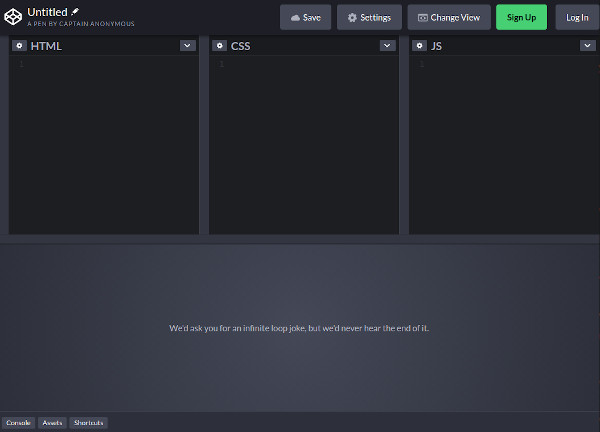Open JS editor settings gear

click(419, 46)
